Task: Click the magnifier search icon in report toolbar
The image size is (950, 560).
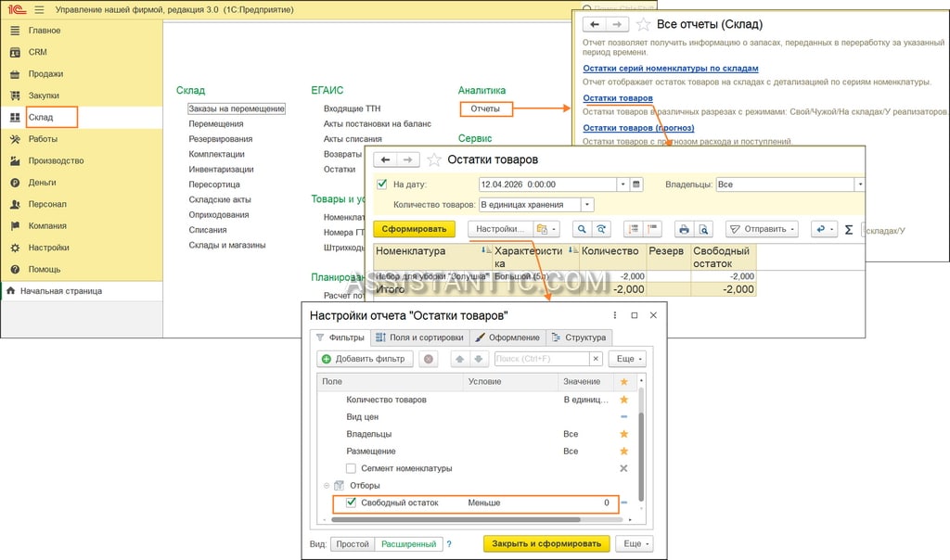Action: [582, 229]
